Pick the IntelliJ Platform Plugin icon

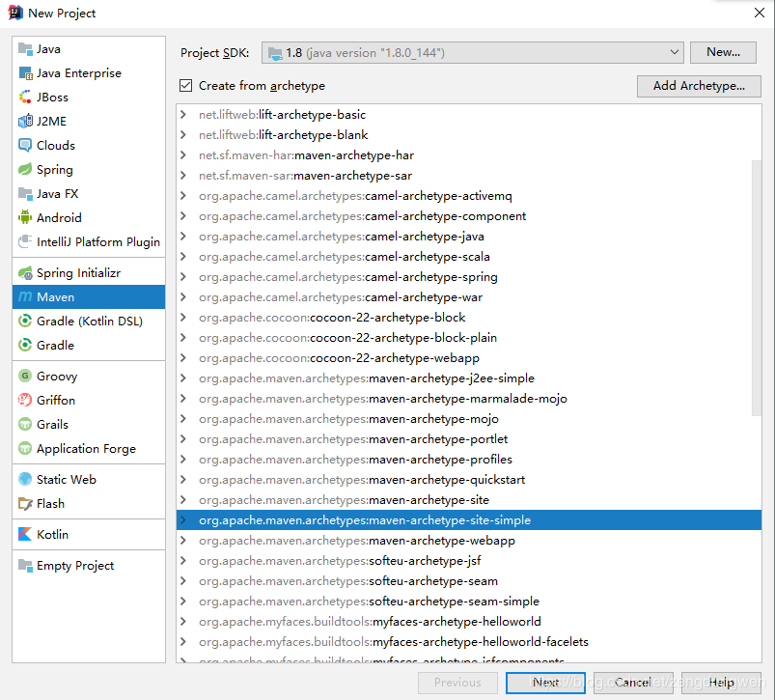tap(25, 241)
